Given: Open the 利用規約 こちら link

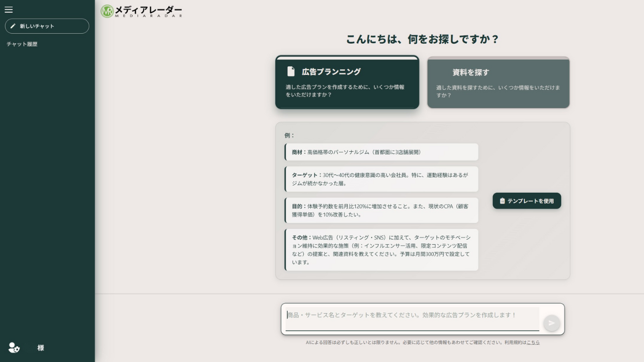Looking at the screenshot, I should (533, 342).
